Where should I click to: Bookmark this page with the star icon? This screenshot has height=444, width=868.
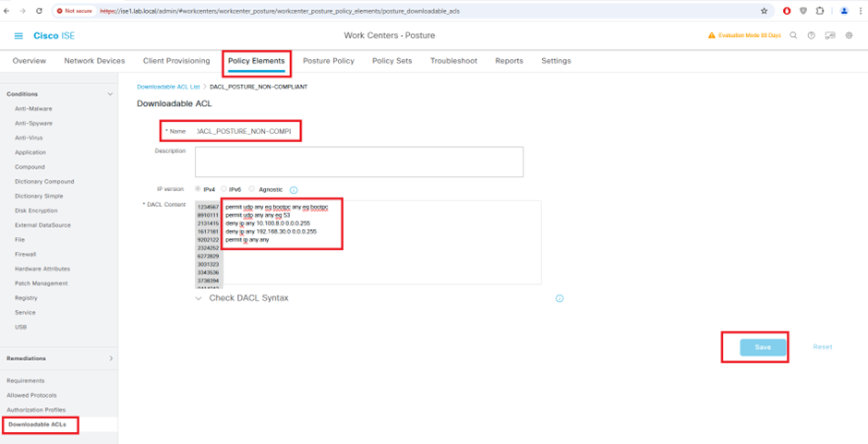[x=764, y=10]
